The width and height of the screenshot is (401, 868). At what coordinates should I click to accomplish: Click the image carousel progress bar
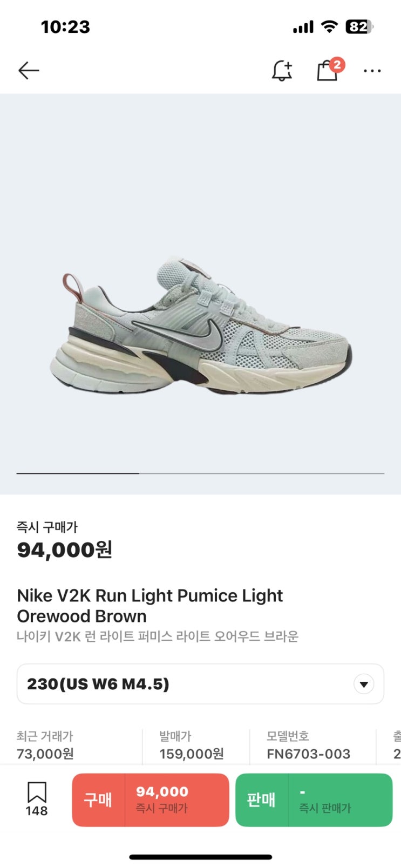point(200,473)
